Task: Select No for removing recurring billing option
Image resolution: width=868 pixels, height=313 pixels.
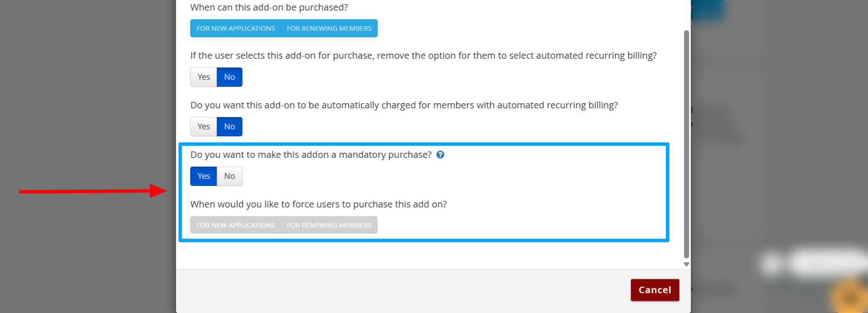Action: [x=229, y=77]
